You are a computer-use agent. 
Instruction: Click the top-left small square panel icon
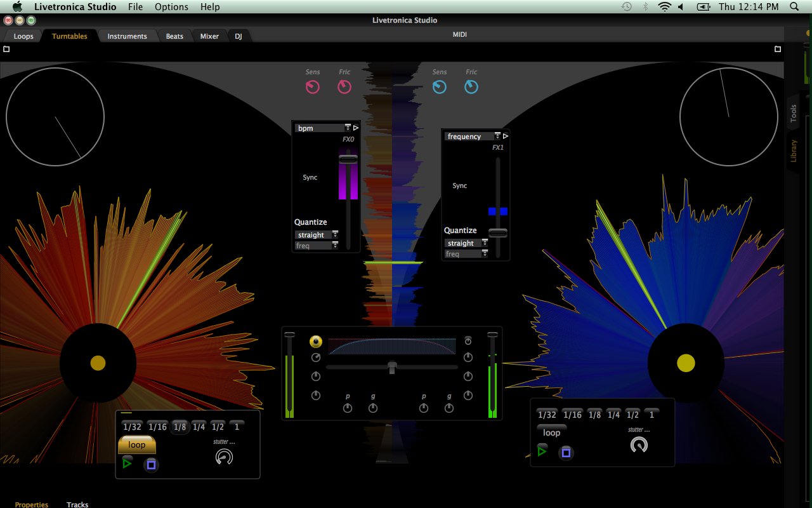tap(6, 49)
